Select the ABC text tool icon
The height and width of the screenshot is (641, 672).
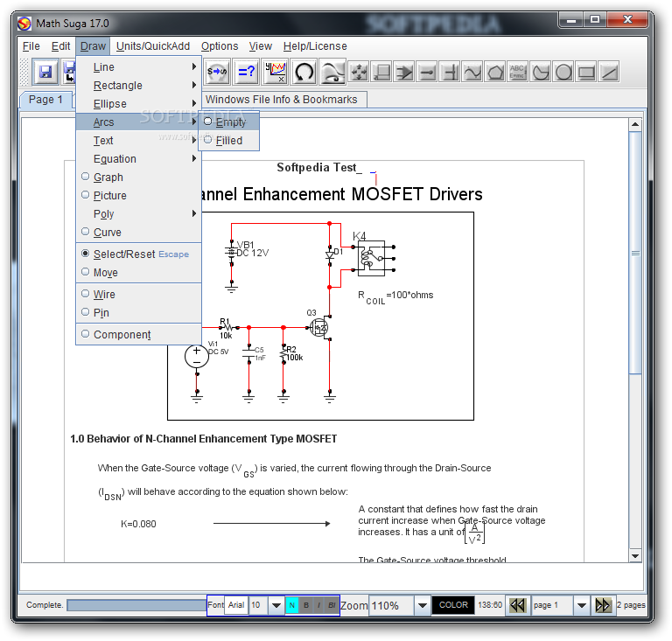click(x=518, y=72)
